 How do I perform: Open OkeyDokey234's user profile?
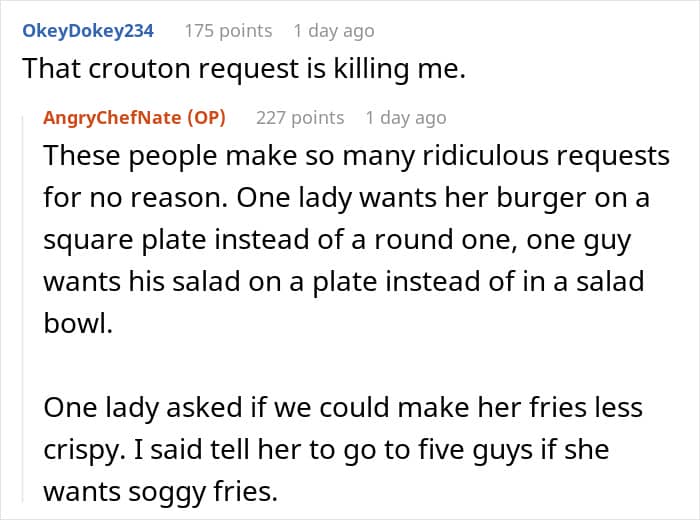coord(88,31)
